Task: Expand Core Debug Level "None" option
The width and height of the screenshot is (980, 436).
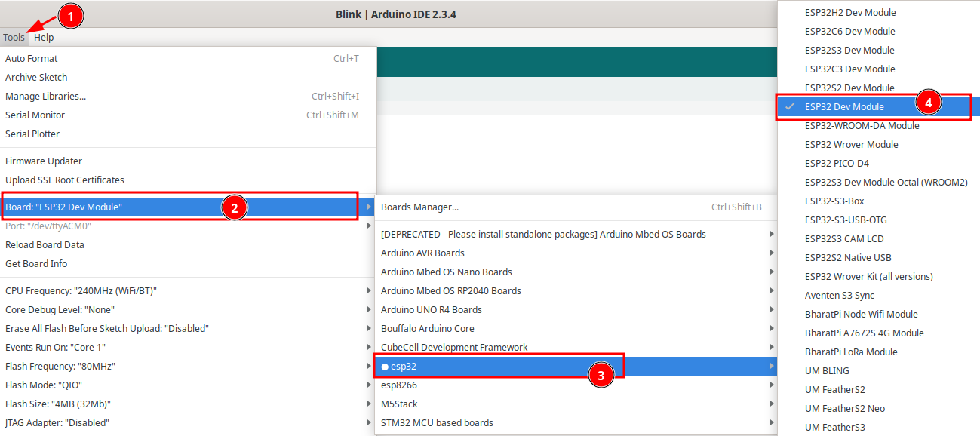Action: pyautogui.click(x=188, y=309)
